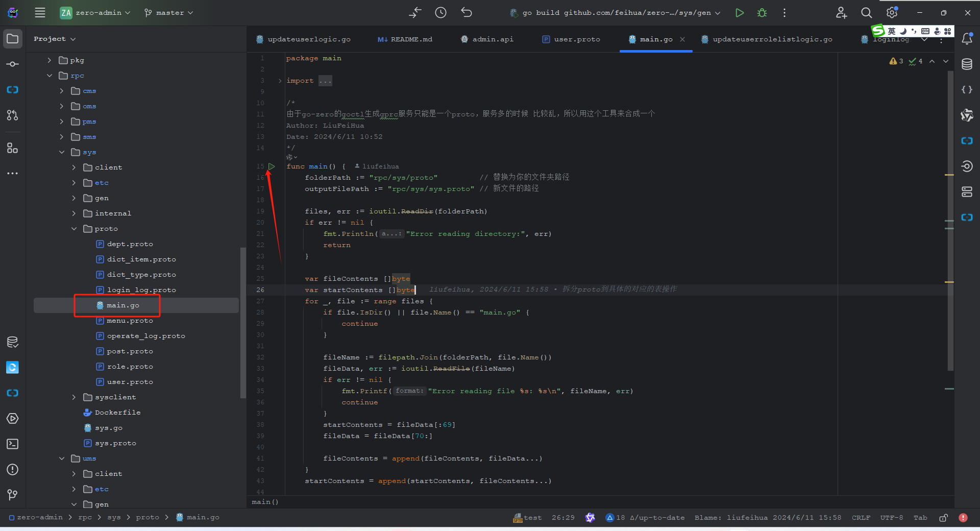Screen dimensions: 980x531
Task: Switch to updateuserlogic.go tab
Action: point(303,39)
